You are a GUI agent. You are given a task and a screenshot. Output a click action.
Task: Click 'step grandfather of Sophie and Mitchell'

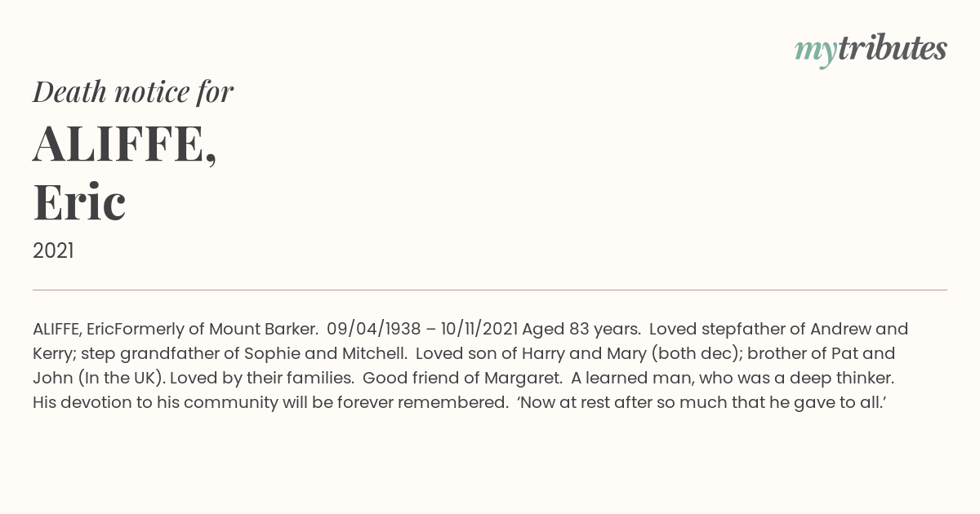coord(263,354)
